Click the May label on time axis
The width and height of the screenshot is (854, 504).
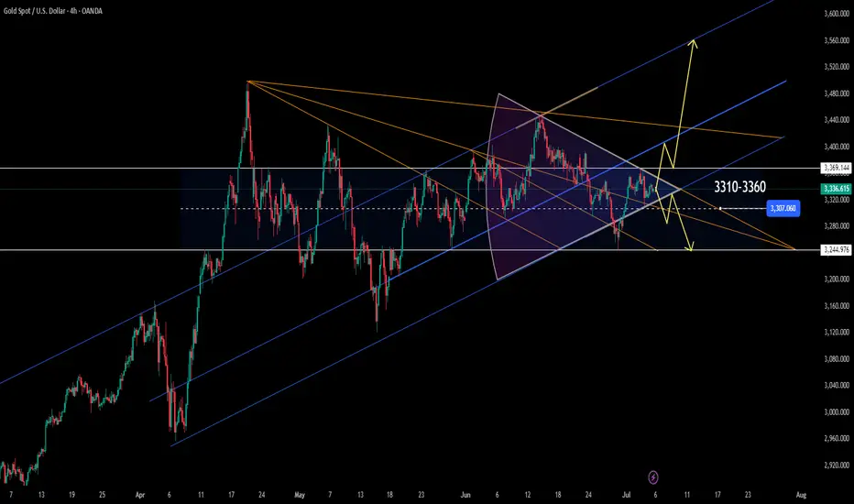click(300, 495)
